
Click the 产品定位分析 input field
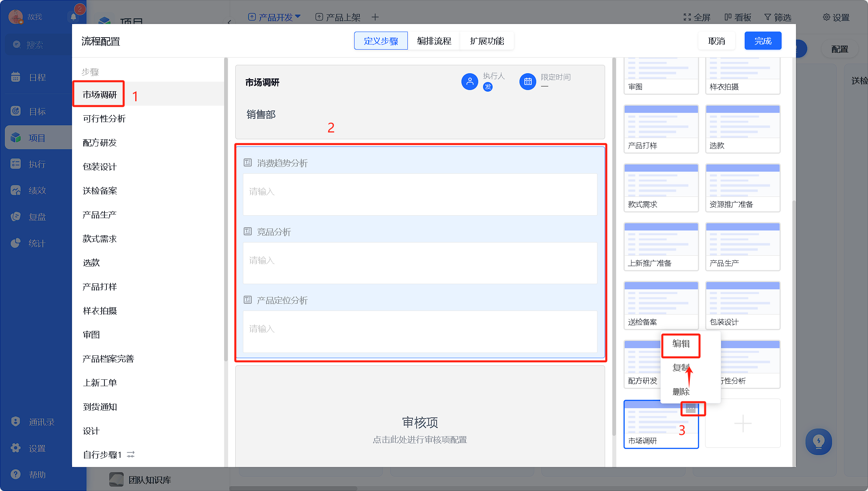pyautogui.click(x=420, y=331)
